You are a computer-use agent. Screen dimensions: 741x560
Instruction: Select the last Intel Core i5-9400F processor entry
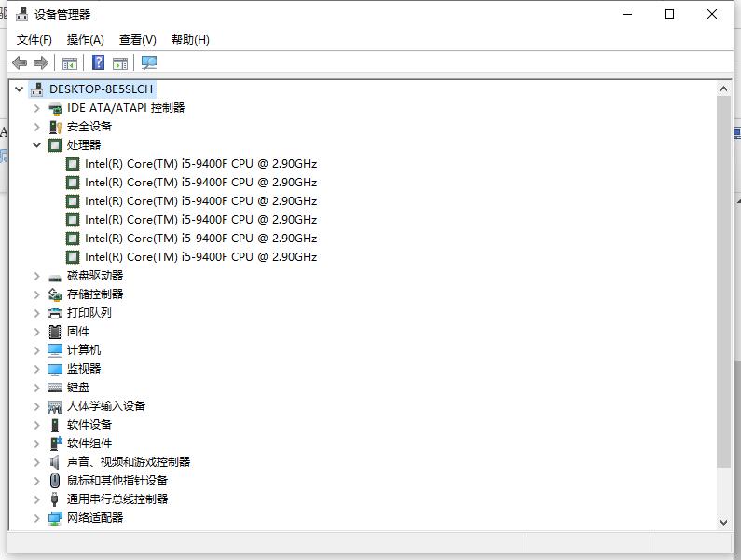click(200, 257)
